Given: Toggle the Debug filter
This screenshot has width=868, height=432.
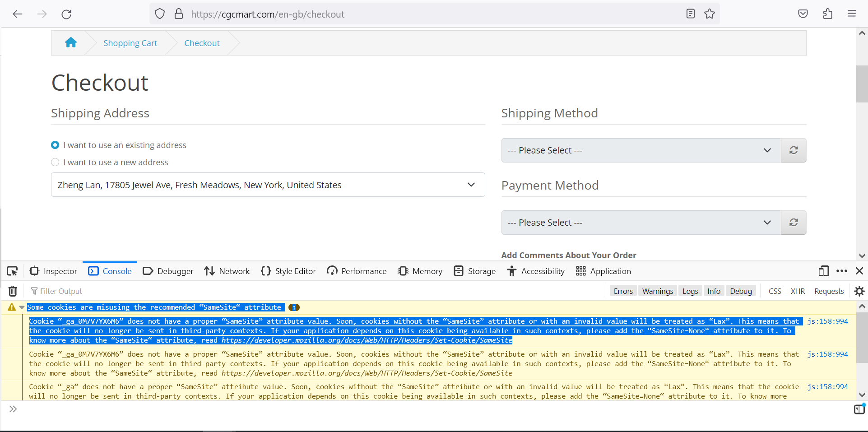Looking at the screenshot, I should 741,291.
